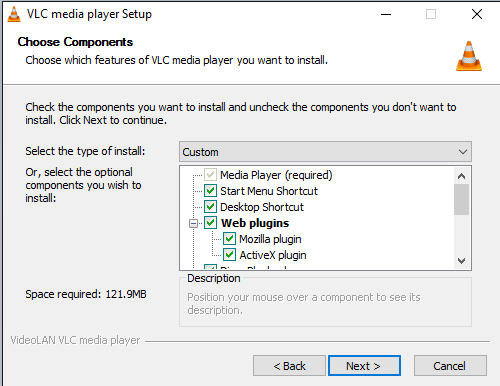Click the components list scroll up arrow
500x386 pixels.
461,176
